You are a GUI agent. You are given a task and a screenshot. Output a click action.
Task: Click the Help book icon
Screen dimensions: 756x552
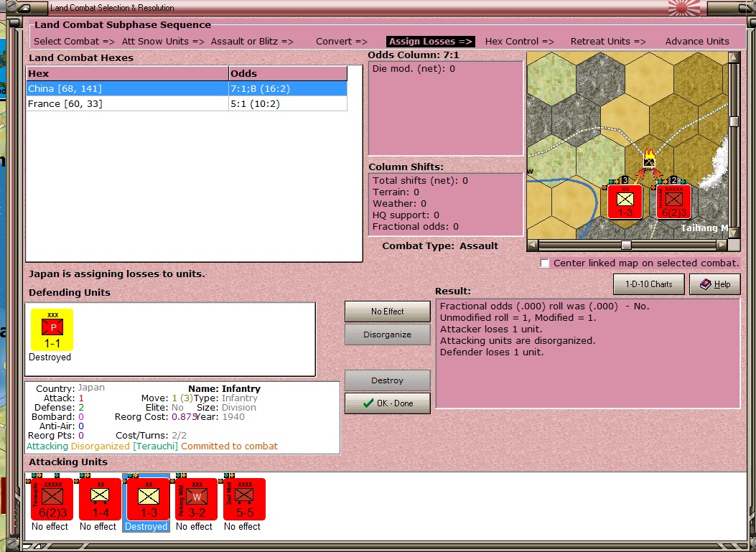pyautogui.click(x=705, y=284)
